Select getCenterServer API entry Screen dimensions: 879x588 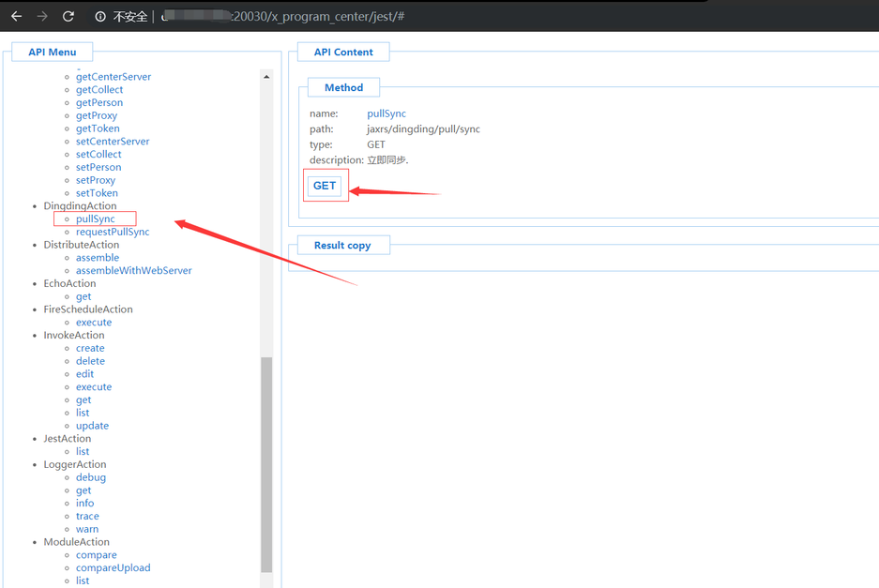point(113,77)
